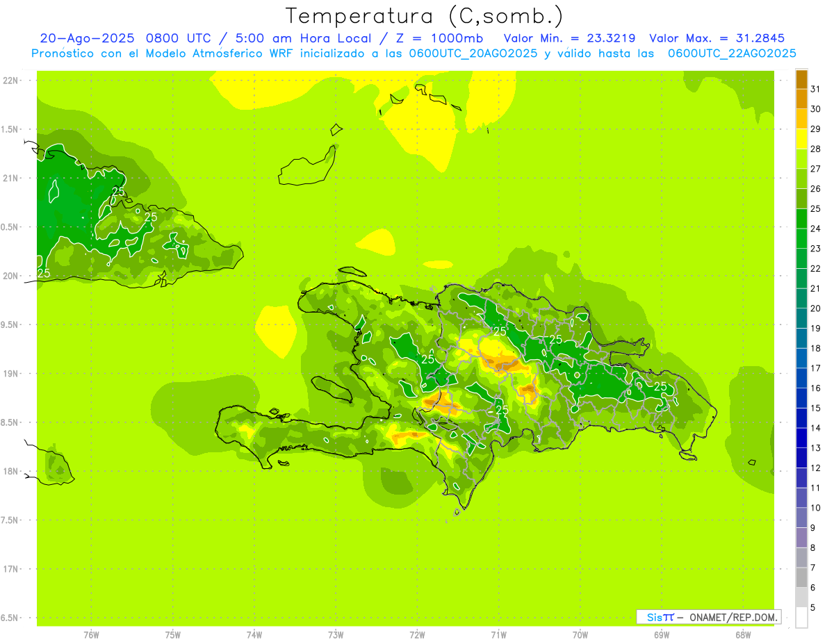Click the '69W' longitude axis label
The image size is (834, 644).
662,635
